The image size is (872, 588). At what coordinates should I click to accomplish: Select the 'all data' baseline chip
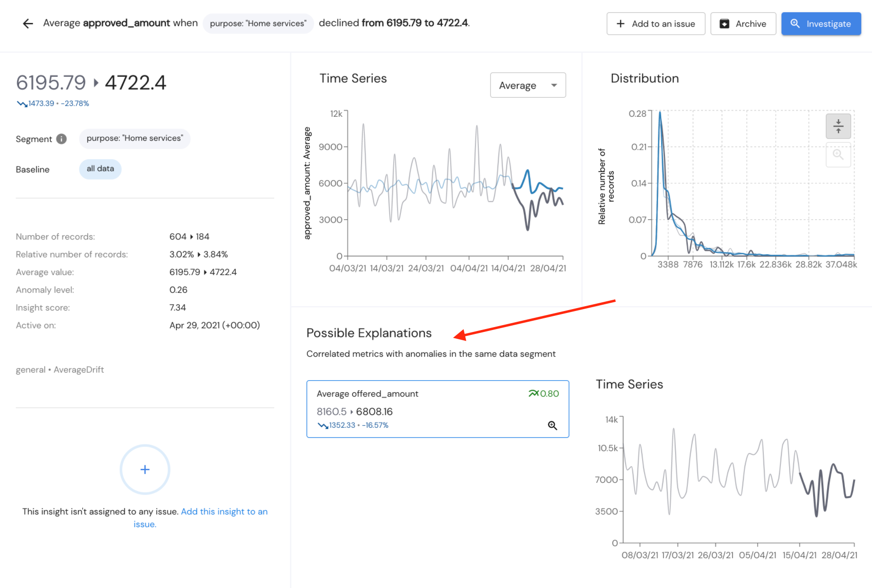tap(100, 169)
